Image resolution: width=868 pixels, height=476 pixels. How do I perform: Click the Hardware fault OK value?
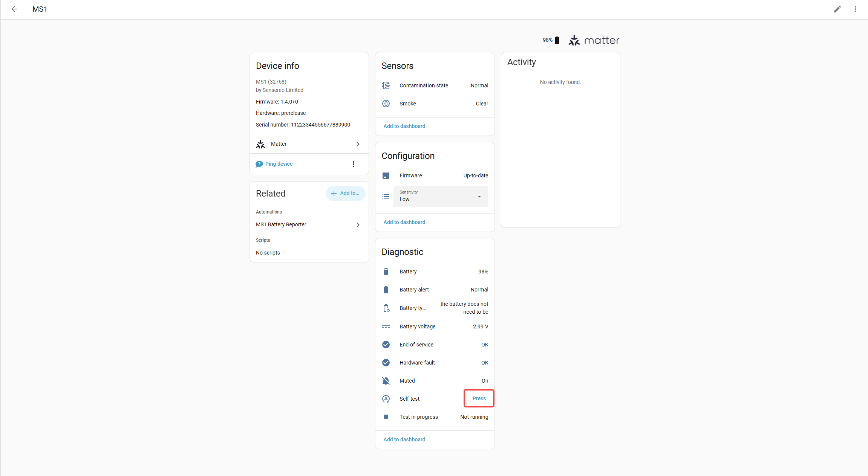(x=485, y=363)
